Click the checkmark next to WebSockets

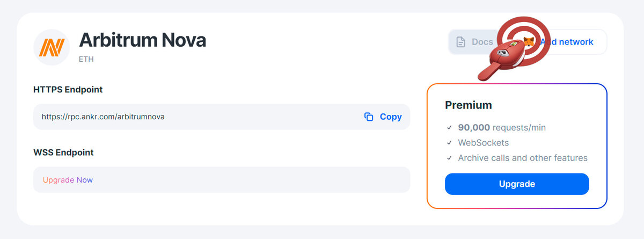[449, 143]
